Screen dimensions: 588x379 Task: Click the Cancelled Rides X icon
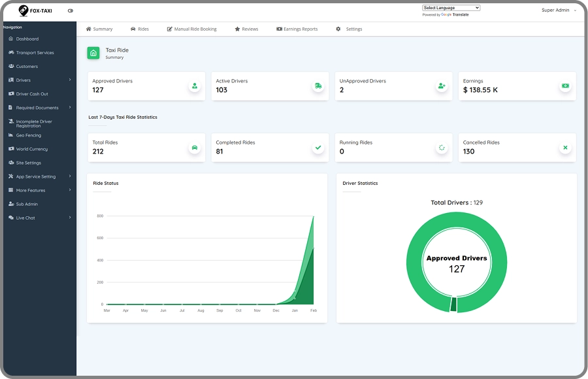(565, 148)
